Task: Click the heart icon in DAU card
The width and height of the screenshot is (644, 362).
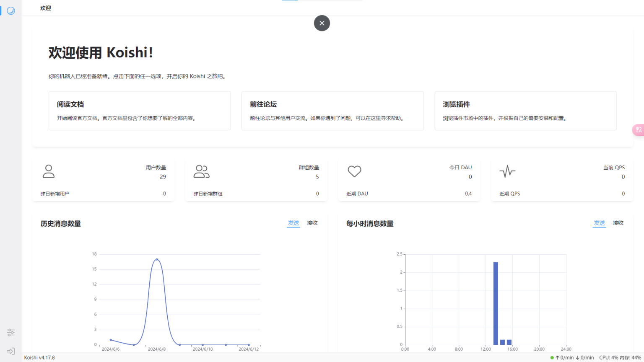Action: tap(354, 171)
